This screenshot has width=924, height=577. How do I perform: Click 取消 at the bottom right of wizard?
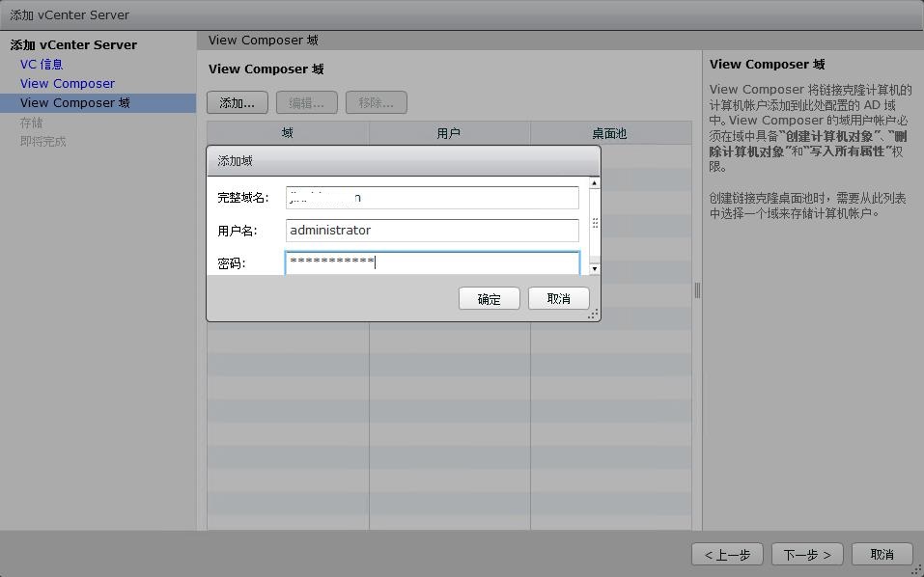pyautogui.click(x=882, y=554)
